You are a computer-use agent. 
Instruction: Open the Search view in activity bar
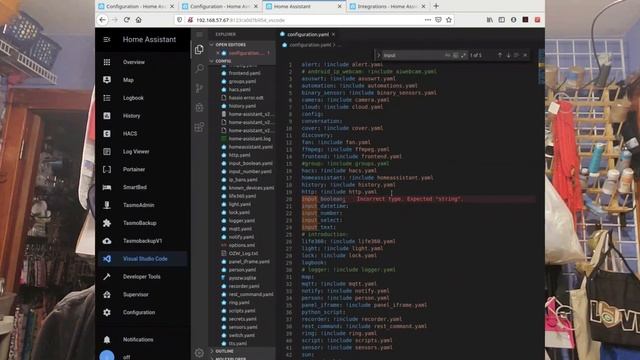(x=199, y=68)
